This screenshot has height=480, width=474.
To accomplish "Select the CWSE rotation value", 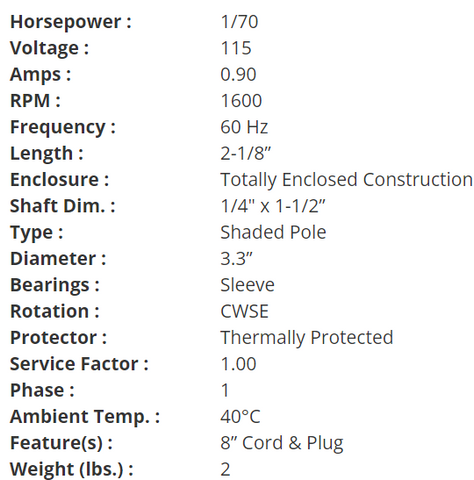I will click(x=244, y=311).
